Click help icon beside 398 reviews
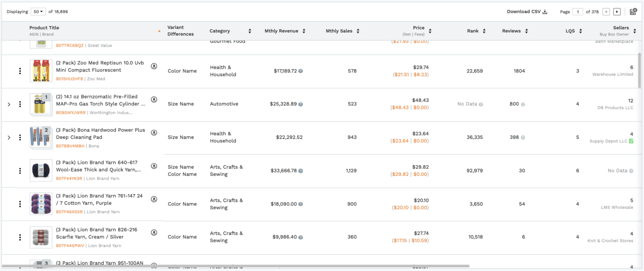Viewport: 644px width, 271px height. (523, 138)
